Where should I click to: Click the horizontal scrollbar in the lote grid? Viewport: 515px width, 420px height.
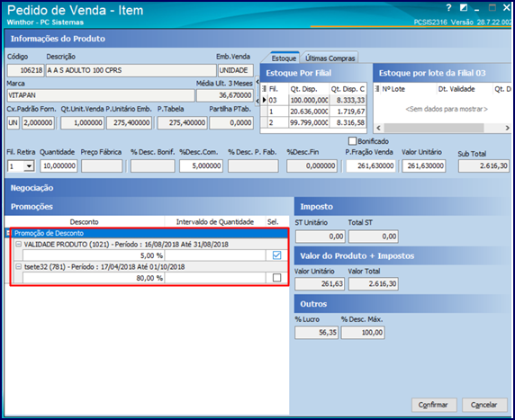pos(434,128)
